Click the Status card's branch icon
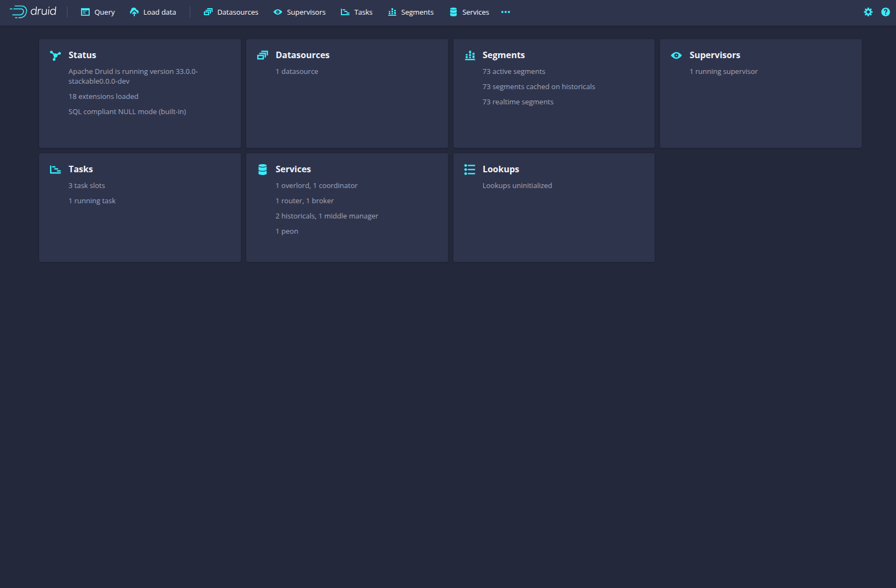This screenshot has height=588, width=896. pyautogui.click(x=55, y=55)
